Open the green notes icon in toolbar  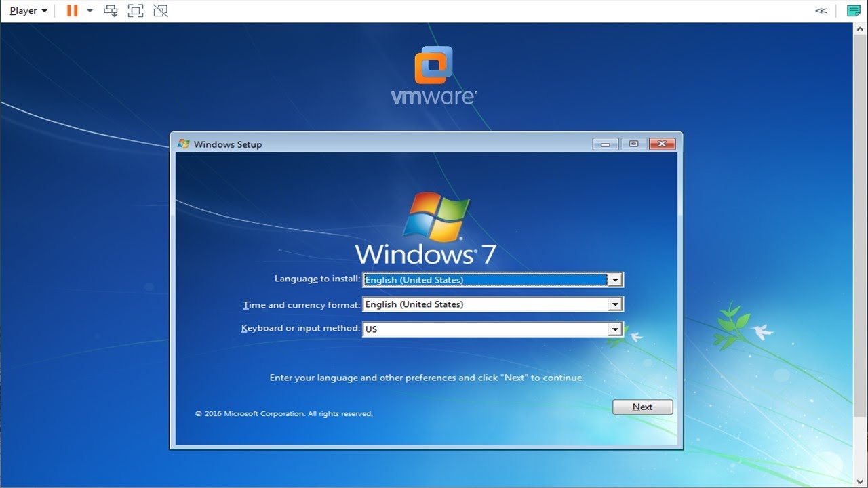853,11
